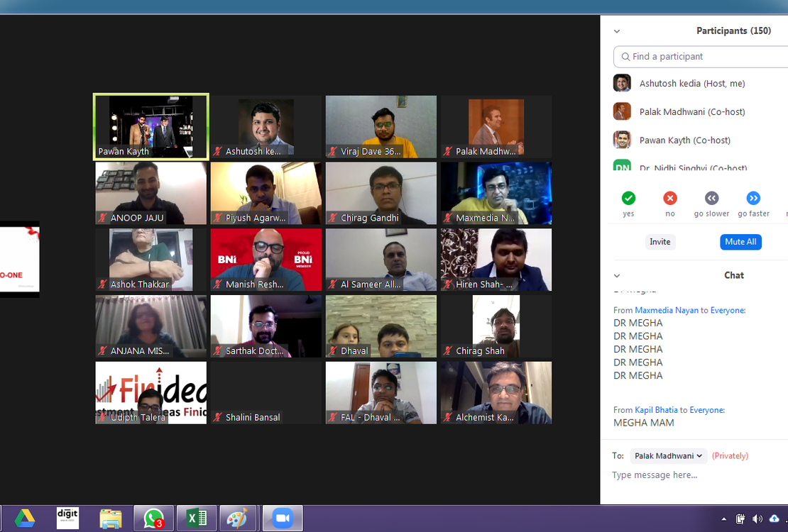The width and height of the screenshot is (788, 532).
Task: Click the volume icon in system tray
Action: click(x=757, y=519)
